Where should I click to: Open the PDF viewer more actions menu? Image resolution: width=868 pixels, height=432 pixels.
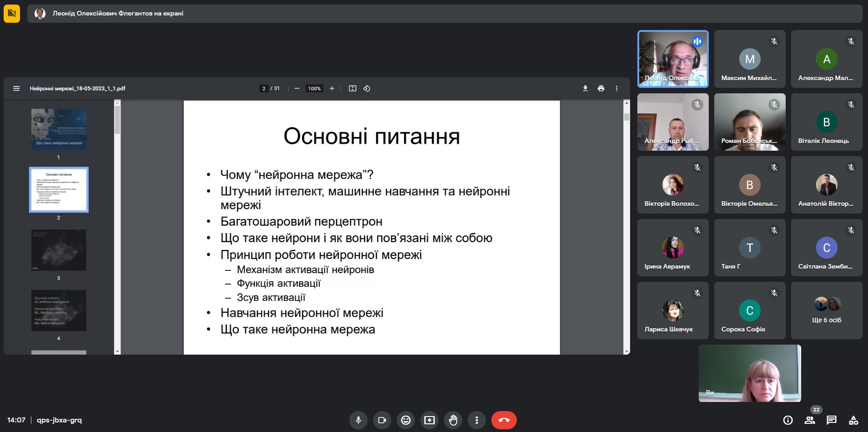click(617, 88)
